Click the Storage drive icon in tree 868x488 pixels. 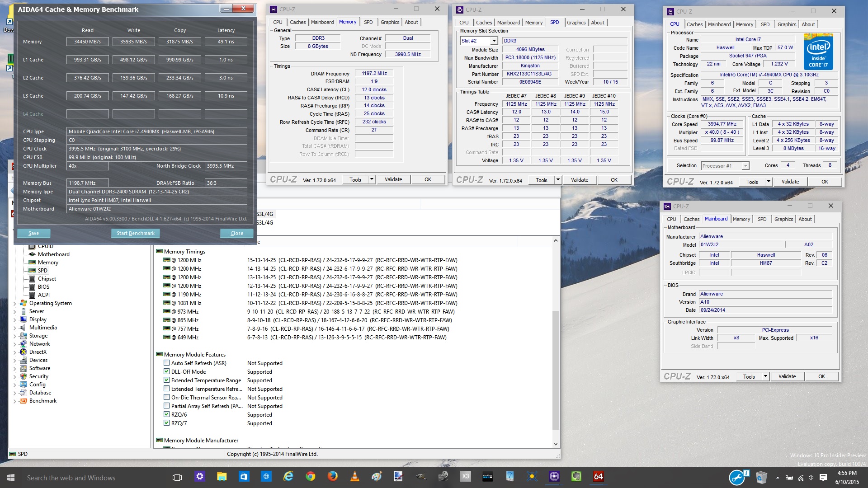pos(24,336)
